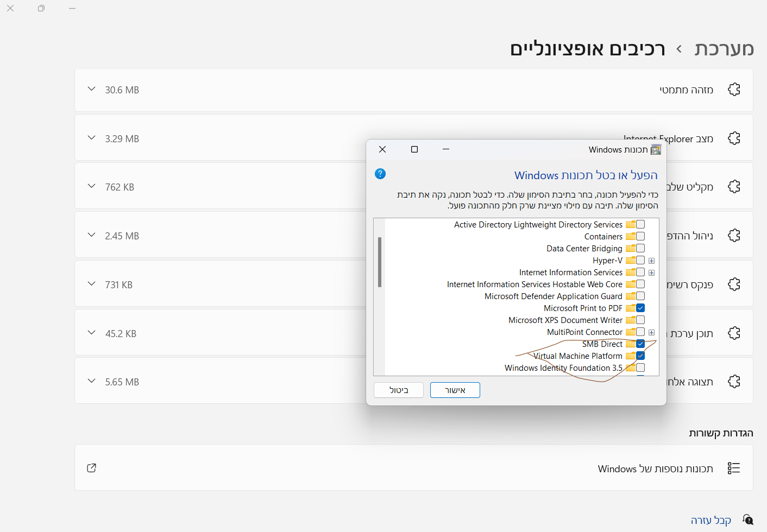Expand the Hyper-V tree node

pyautogui.click(x=651, y=261)
